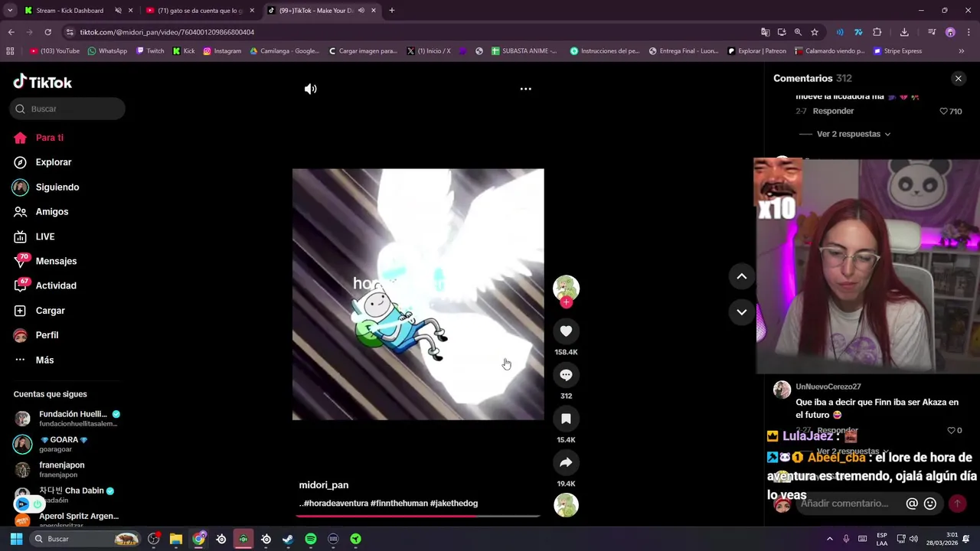
Task: Click the Buscar search field in TikTok sidebar
Action: (x=67, y=109)
